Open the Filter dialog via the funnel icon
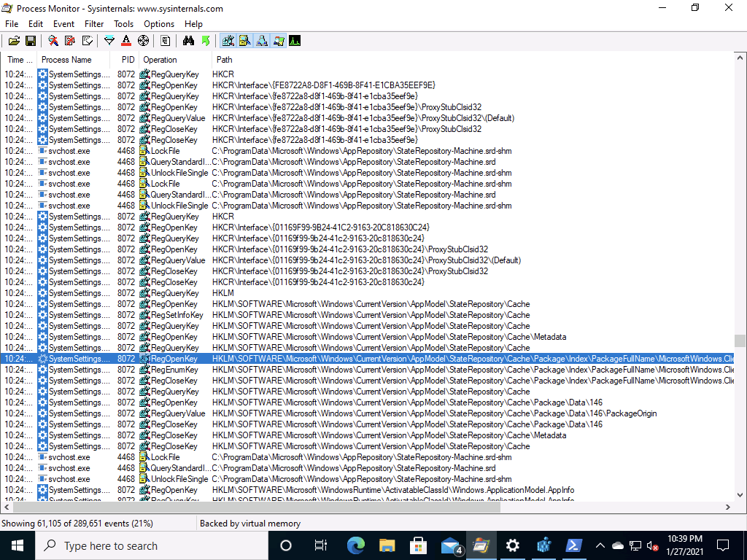The height and width of the screenshot is (560, 747). tap(109, 41)
